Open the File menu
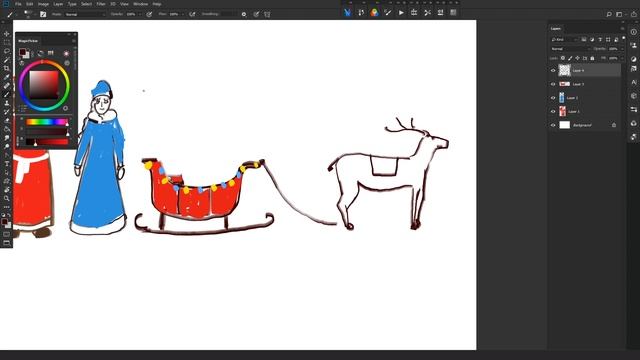This screenshot has width=640, height=360. (x=18, y=4)
